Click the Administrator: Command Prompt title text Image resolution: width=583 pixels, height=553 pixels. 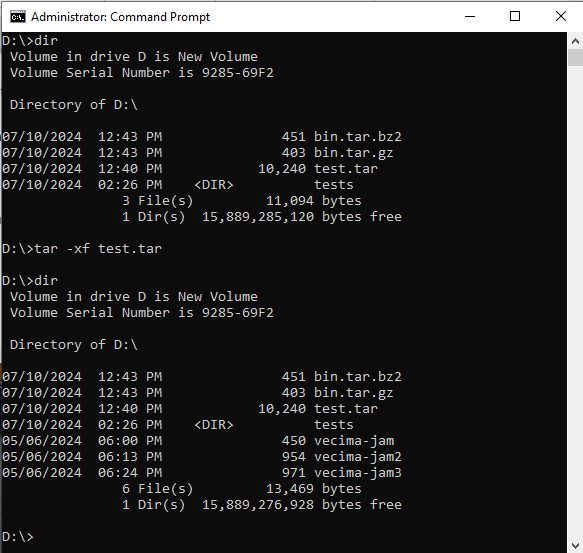click(120, 17)
